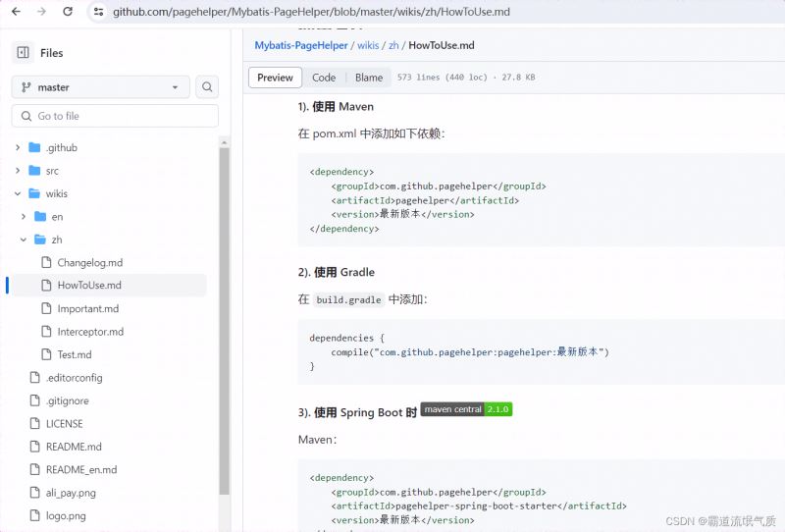Switch to the Blame tab
This screenshot has height=532, width=785.
click(x=369, y=78)
